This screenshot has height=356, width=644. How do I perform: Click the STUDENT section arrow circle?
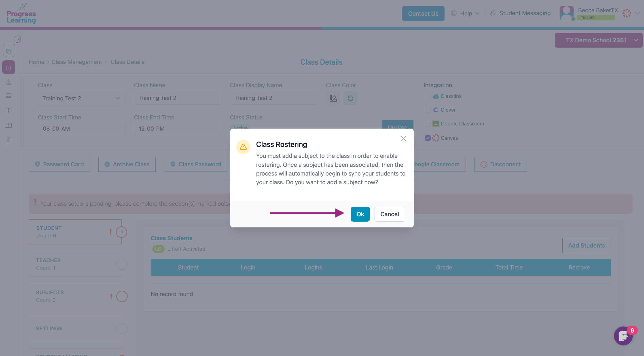[121, 232]
